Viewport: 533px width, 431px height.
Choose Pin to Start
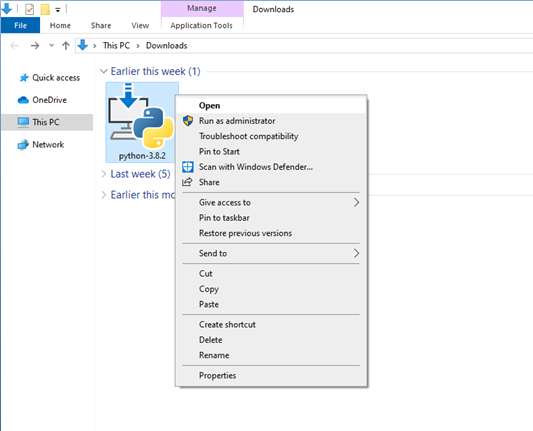click(x=271, y=151)
